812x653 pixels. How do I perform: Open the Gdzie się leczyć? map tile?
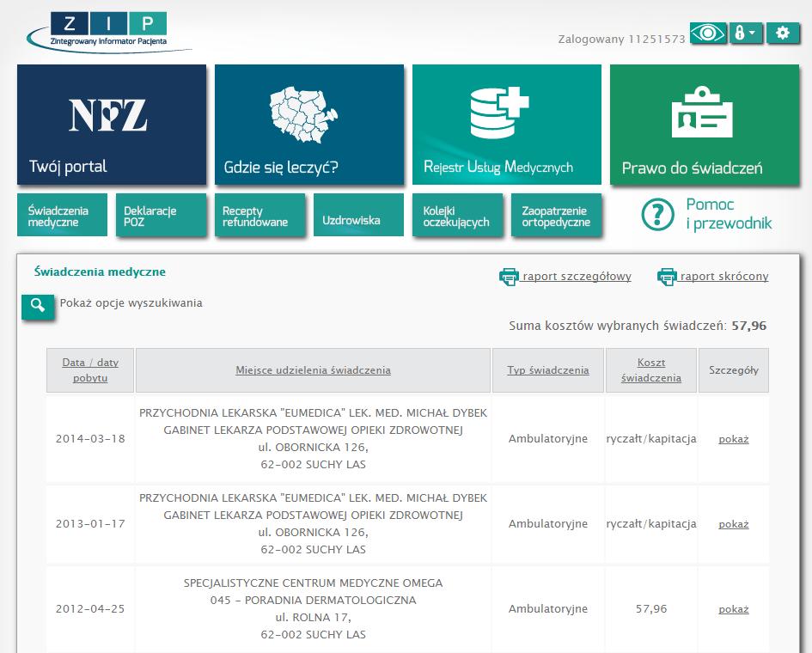(x=309, y=125)
